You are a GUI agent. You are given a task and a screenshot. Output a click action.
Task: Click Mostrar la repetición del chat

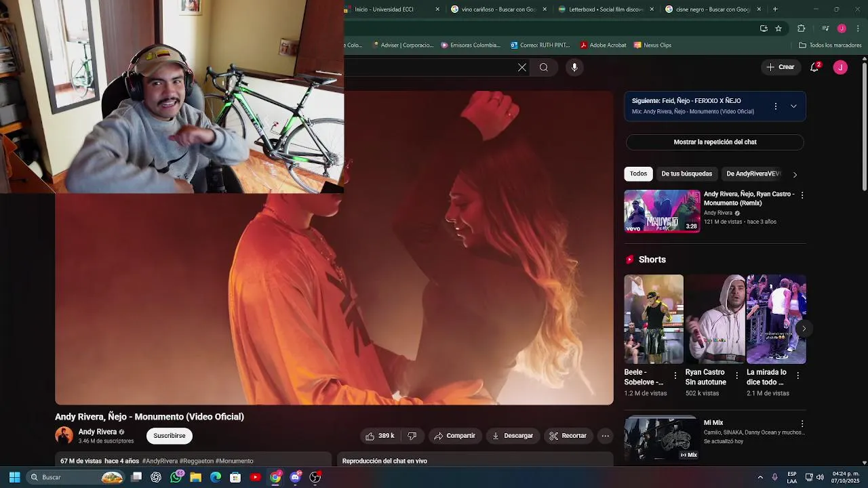tap(715, 142)
